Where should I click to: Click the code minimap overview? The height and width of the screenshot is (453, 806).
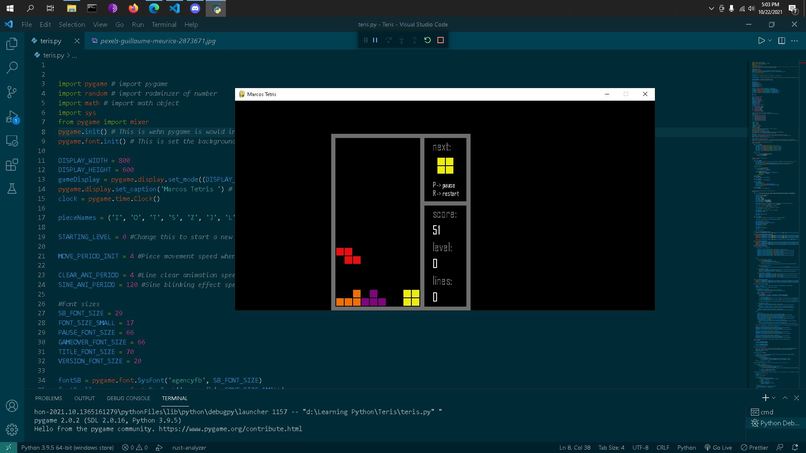coord(773,224)
